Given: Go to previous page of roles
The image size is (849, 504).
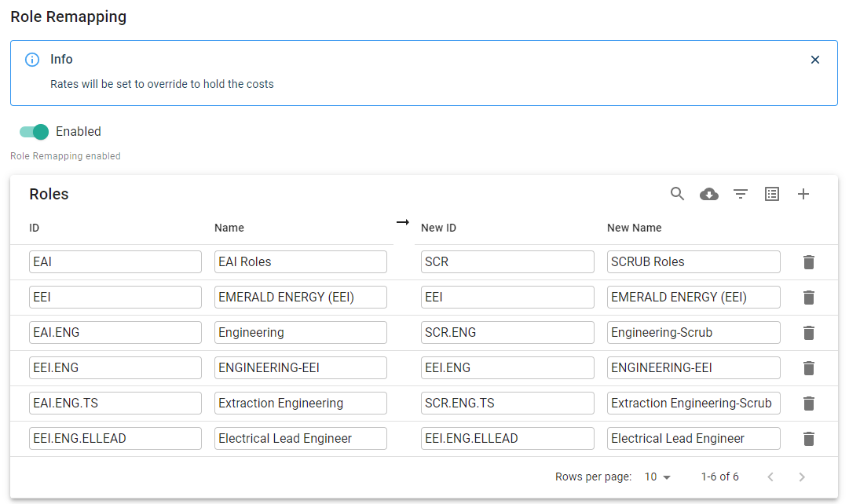Looking at the screenshot, I should [770, 477].
